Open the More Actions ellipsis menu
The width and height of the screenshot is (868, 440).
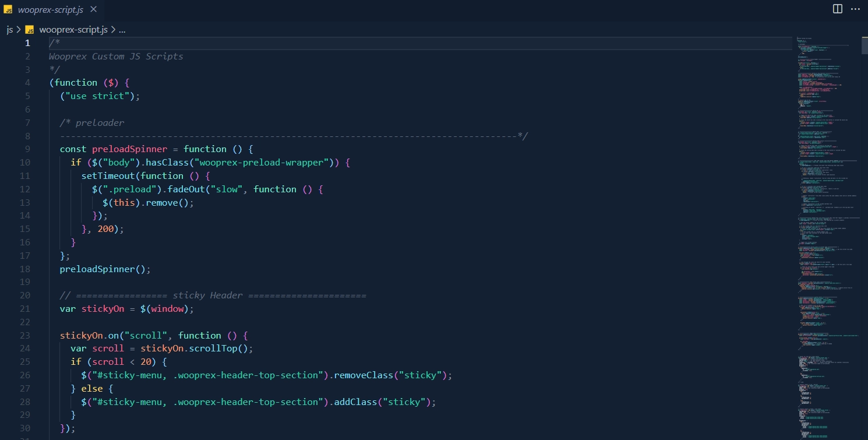click(x=855, y=9)
